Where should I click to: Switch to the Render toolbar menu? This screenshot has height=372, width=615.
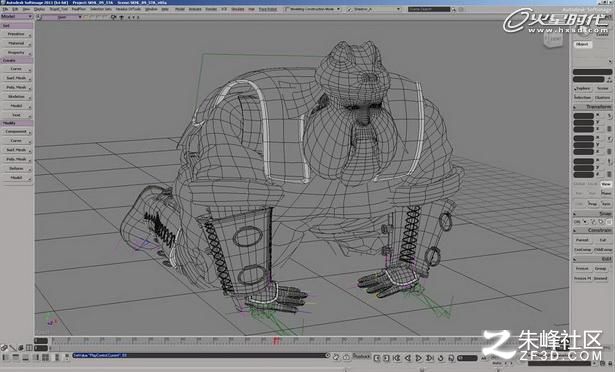(x=211, y=9)
